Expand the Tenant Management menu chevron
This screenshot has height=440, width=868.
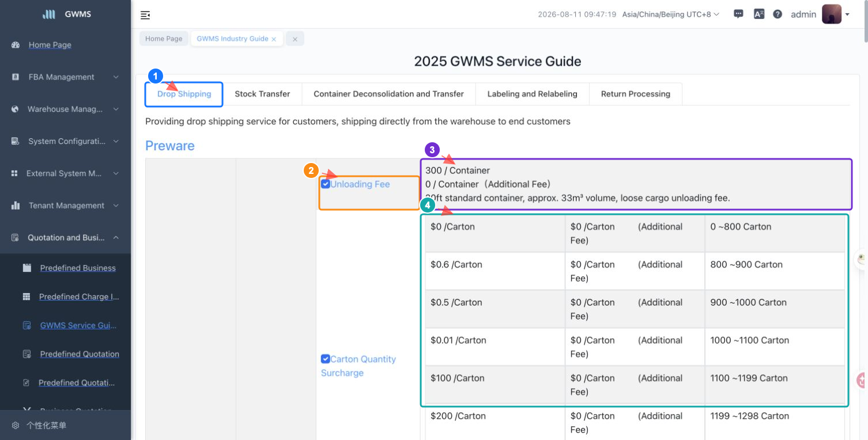pyautogui.click(x=116, y=206)
